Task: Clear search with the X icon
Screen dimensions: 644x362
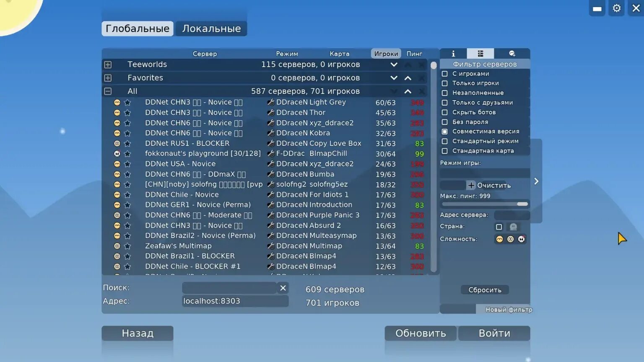Action: [283, 288]
